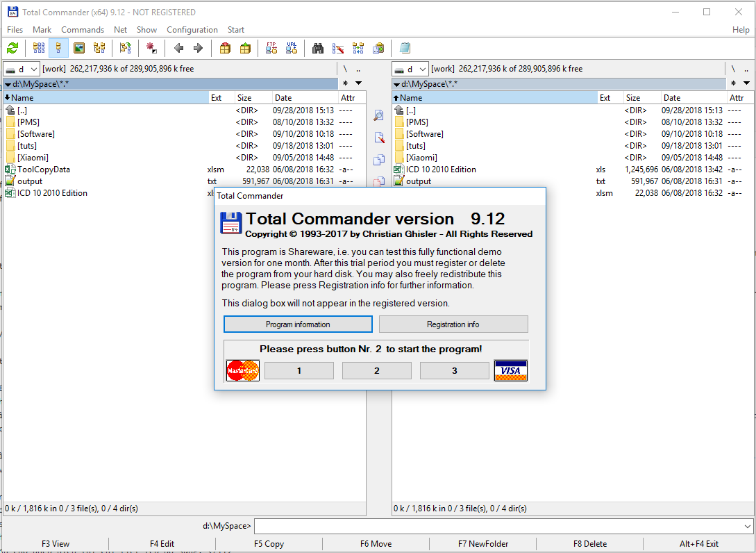Sort the left panel by Name column header
This screenshot has width=756, height=553.
[106, 97]
